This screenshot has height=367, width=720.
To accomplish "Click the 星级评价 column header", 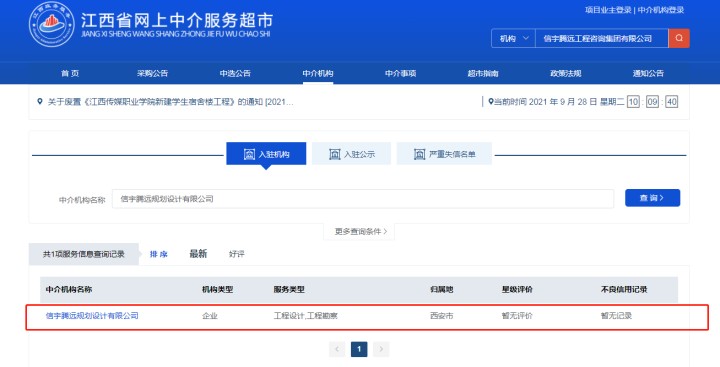I will click(x=517, y=289).
